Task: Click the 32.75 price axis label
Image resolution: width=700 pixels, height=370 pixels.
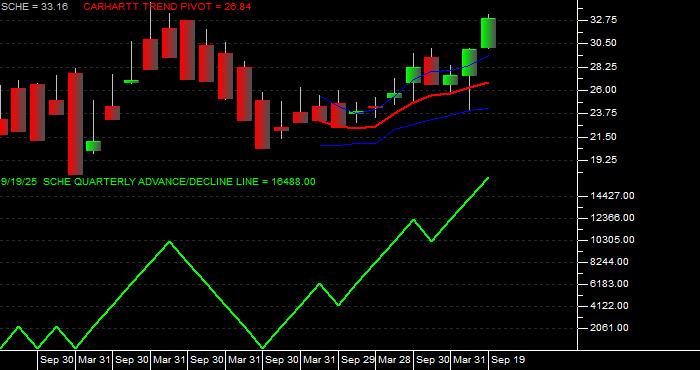Action: click(603, 20)
